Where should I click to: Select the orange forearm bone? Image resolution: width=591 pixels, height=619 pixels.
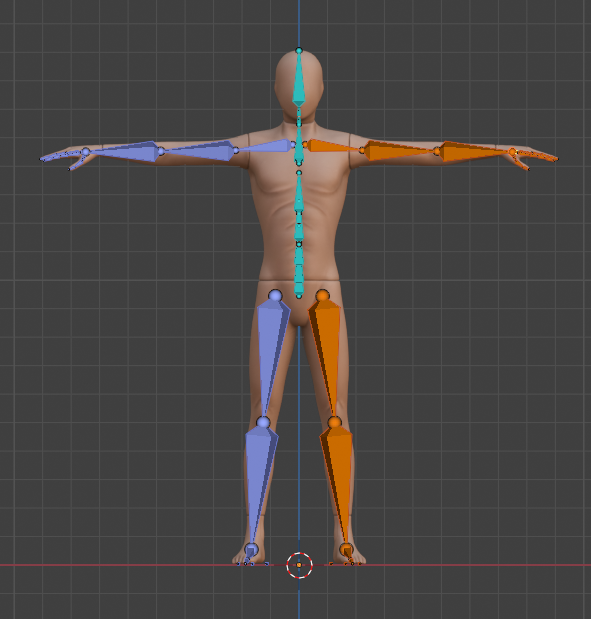click(x=474, y=152)
